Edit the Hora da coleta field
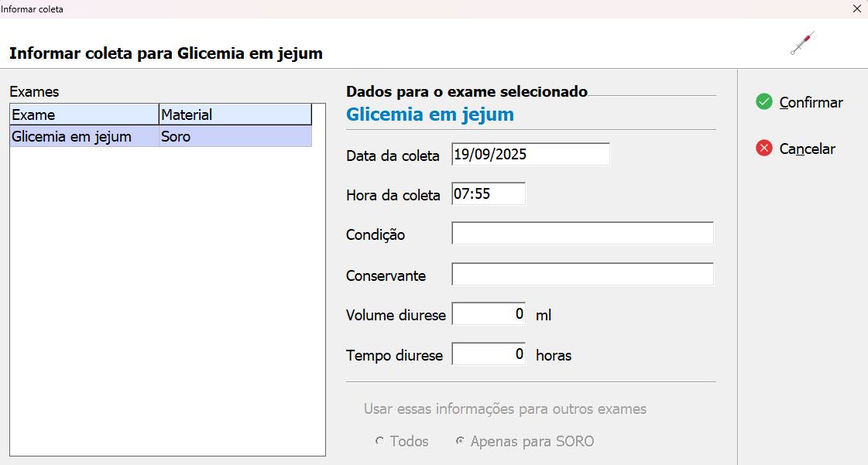The height and width of the screenshot is (465, 868). (x=489, y=193)
